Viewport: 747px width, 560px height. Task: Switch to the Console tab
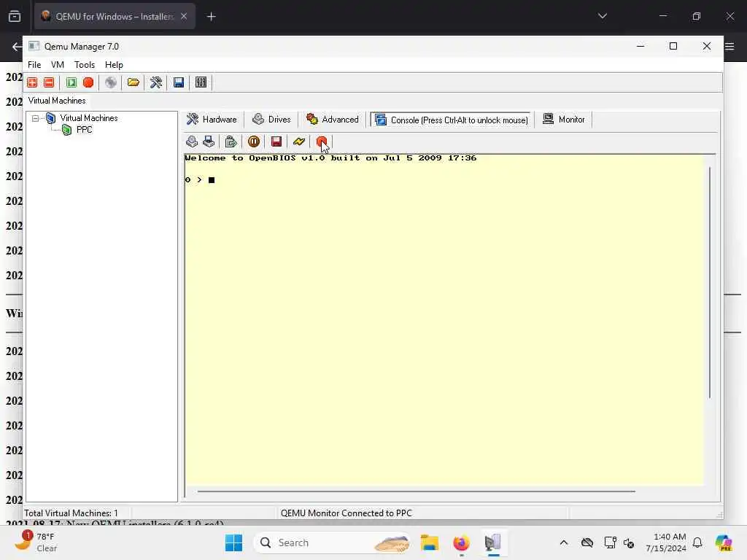451,120
